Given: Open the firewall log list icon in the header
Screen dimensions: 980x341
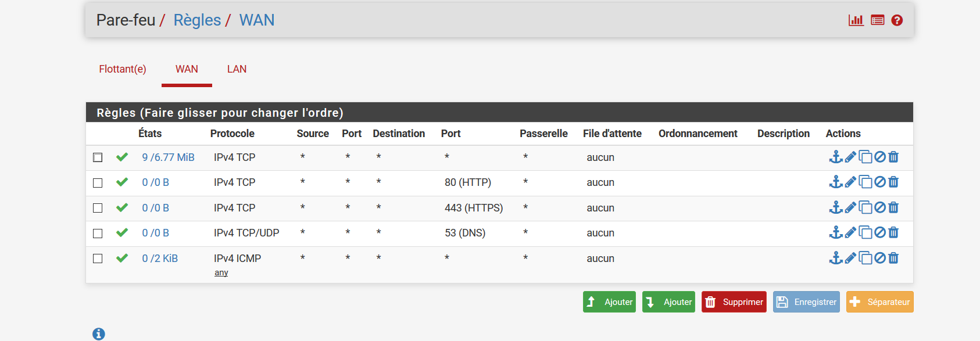Looking at the screenshot, I should pos(878,20).
